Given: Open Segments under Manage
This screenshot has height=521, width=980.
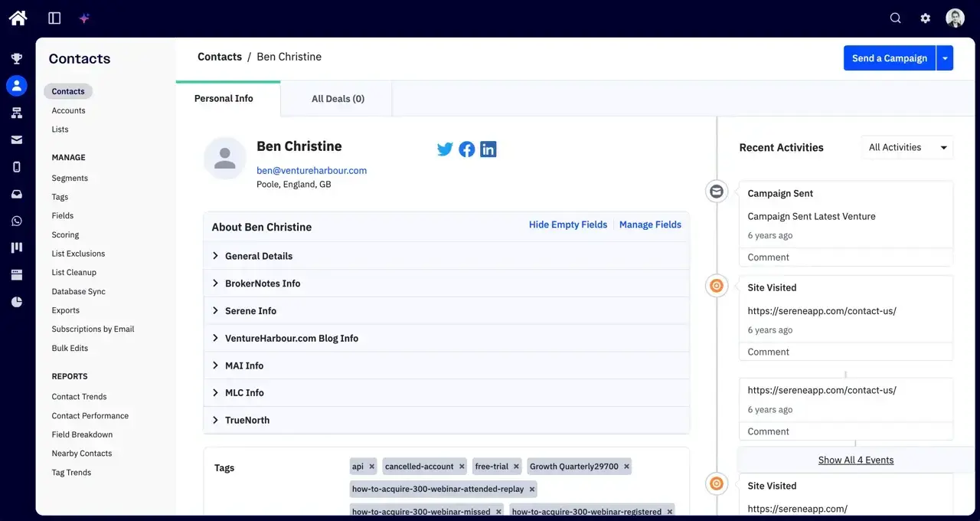Looking at the screenshot, I should [70, 178].
